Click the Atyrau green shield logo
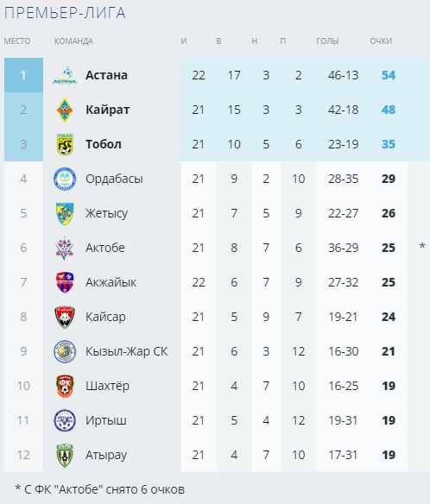This screenshot has width=430, height=504. pyautogui.click(x=65, y=455)
